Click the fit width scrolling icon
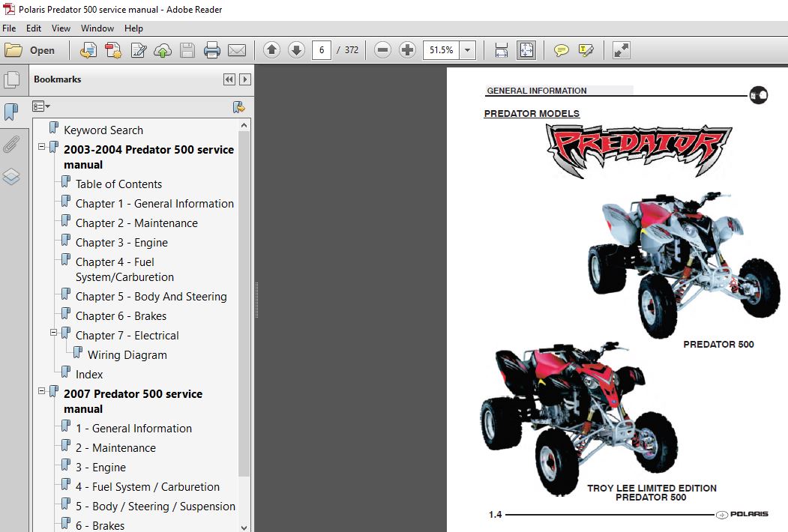This screenshot has height=532, width=788. 501,50
